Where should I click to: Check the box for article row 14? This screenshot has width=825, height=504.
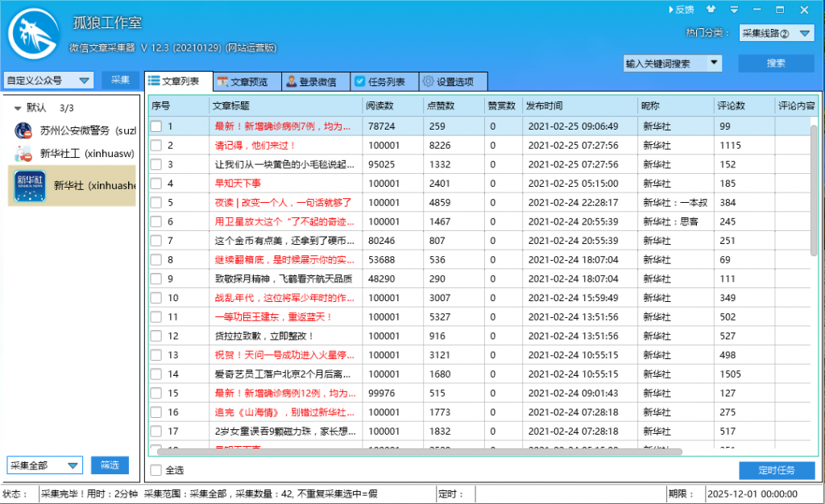click(156, 374)
